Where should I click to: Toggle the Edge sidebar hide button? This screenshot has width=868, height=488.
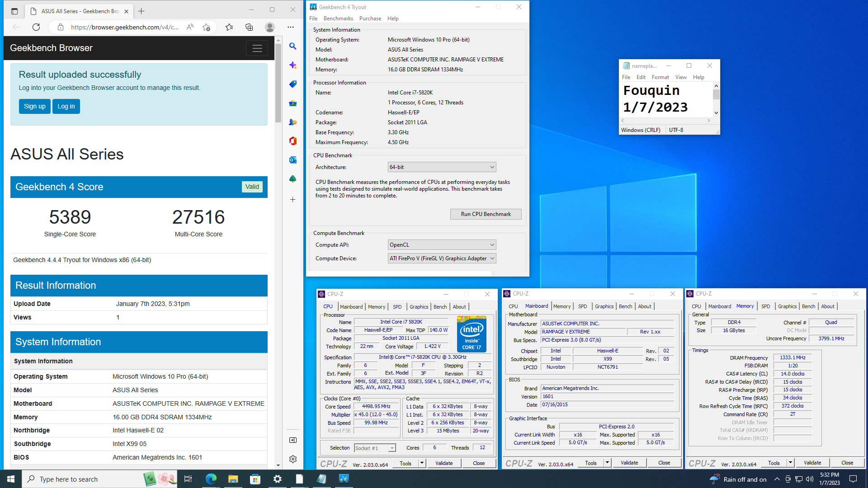tap(293, 440)
